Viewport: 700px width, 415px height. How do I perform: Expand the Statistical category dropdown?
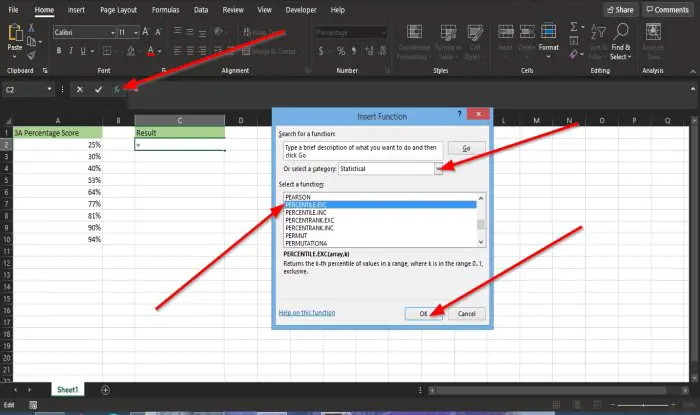tap(438, 169)
